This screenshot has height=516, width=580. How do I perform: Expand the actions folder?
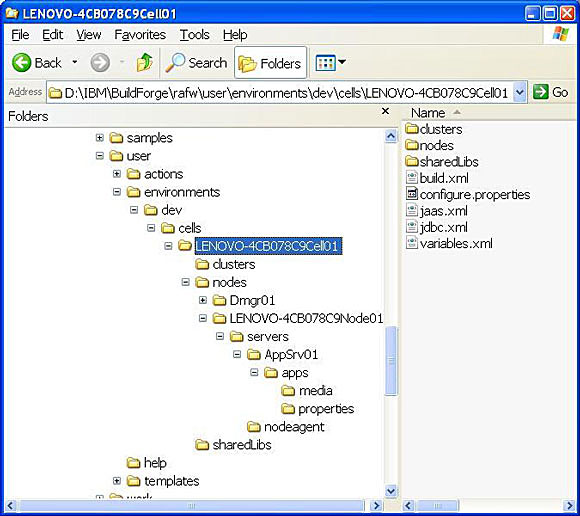[x=117, y=174]
